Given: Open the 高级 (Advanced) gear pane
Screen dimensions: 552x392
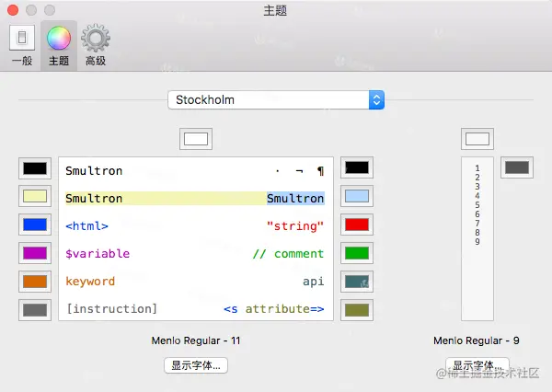Looking at the screenshot, I should tap(96, 46).
